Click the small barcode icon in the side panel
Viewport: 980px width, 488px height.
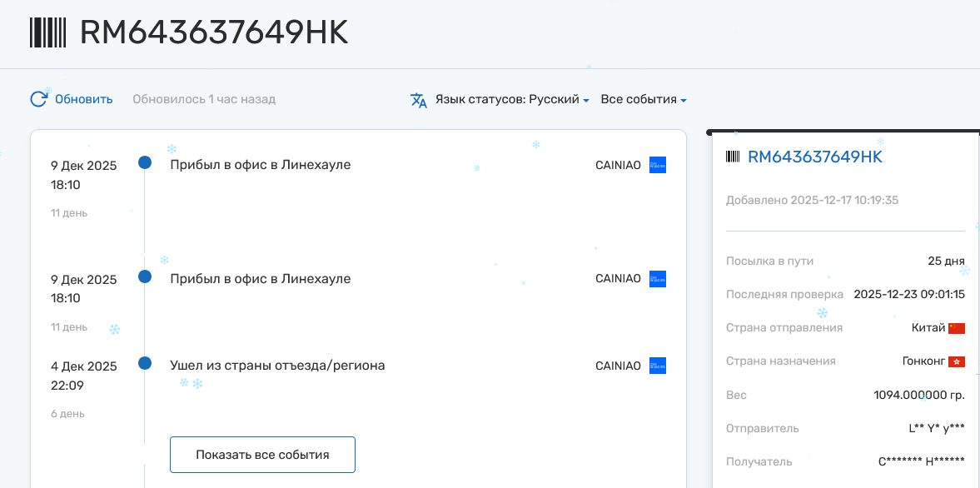click(x=733, y=157)
